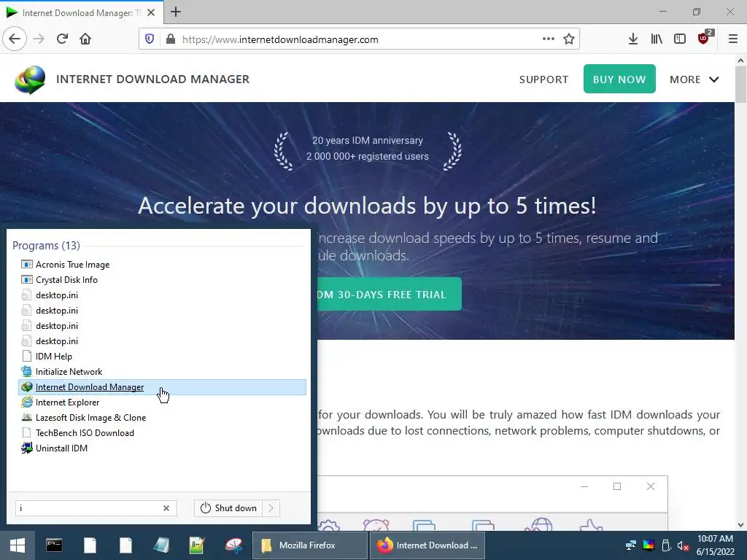Clear the start menu search box
Screen dimensions: 747x560
click(166, 508)
